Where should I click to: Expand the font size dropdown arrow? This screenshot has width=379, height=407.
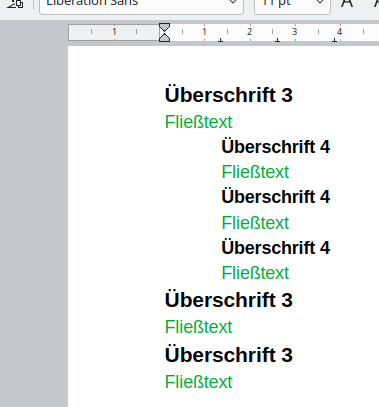click(x=320, y=3)
